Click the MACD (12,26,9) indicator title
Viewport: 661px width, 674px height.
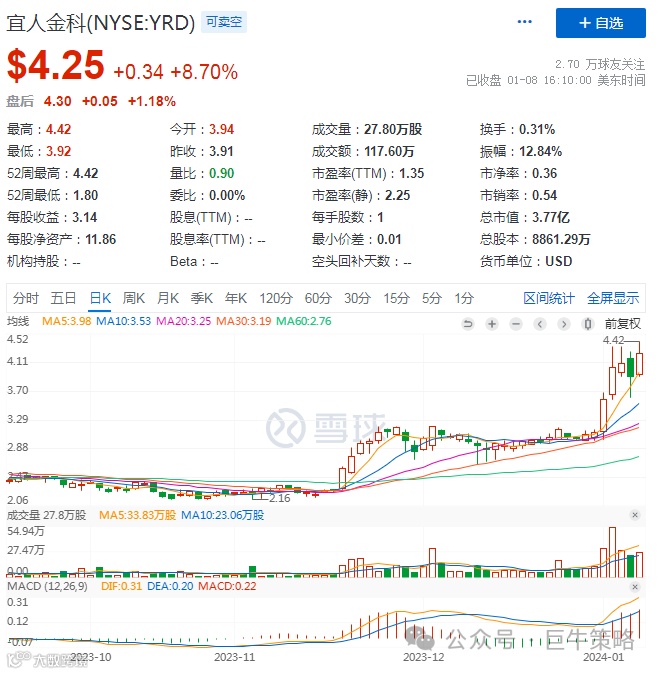pyautogui.click(x=47, y=586)
